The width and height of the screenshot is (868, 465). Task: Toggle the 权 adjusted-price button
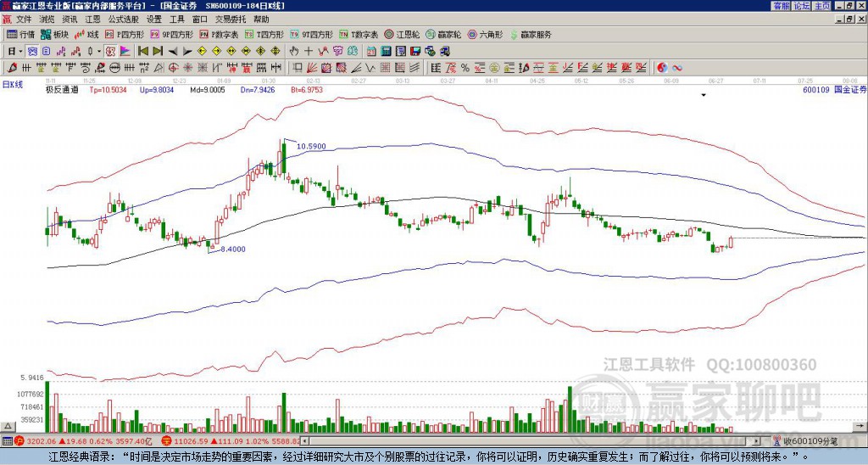coord(110,52)
